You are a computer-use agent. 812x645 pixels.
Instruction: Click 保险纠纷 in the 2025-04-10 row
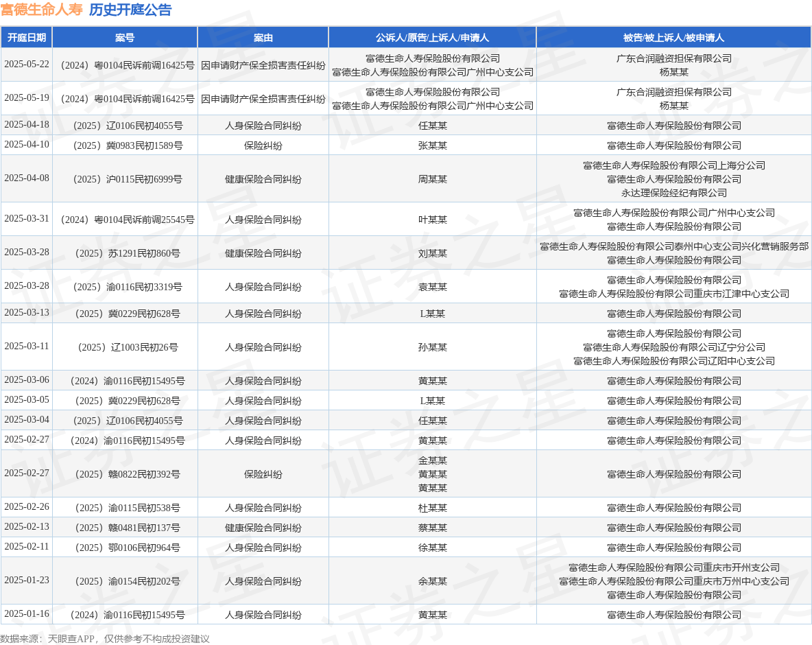coord(263,145)
